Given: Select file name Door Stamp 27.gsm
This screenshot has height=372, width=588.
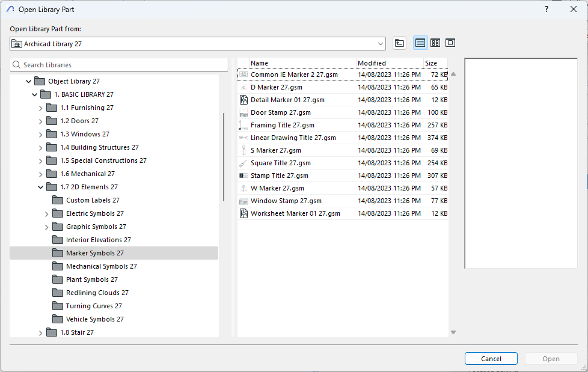Looking at the screenshot, I should click(281, 112).
